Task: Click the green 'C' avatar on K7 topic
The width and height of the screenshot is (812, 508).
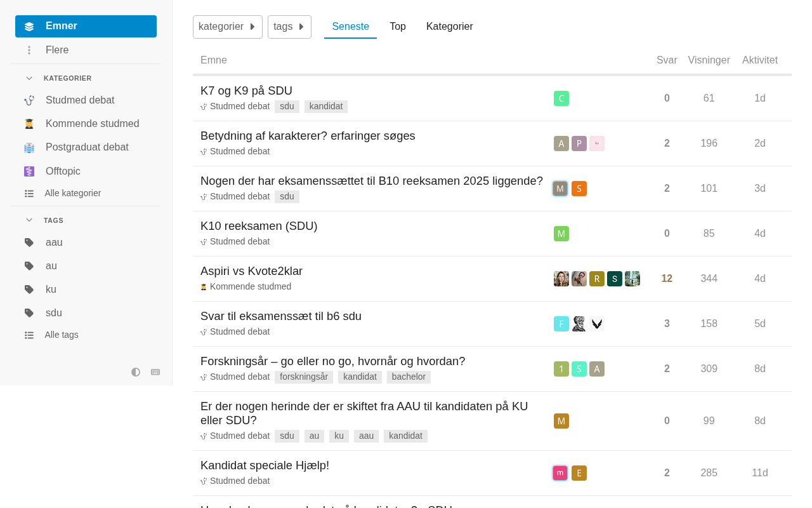Action: (561, 98)
